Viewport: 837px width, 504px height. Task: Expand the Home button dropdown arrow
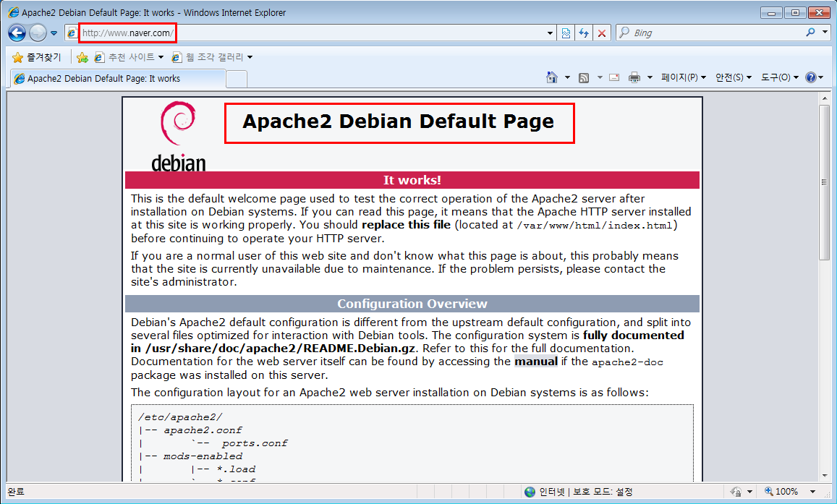[x=567, y=78]
